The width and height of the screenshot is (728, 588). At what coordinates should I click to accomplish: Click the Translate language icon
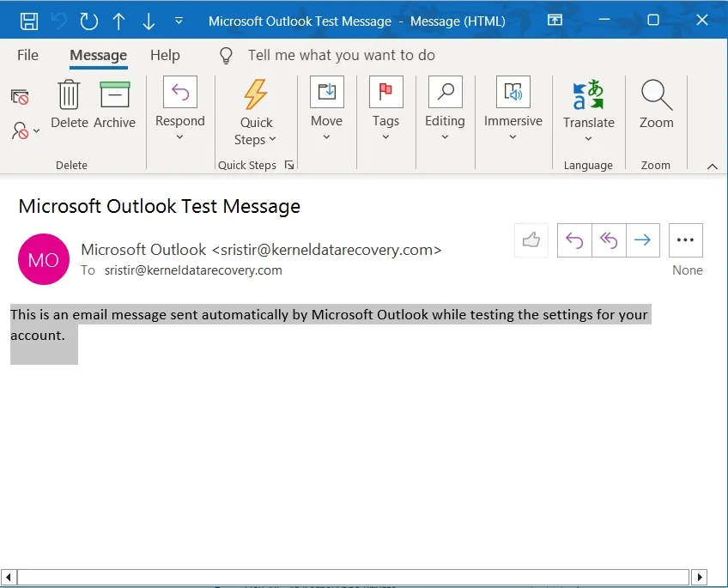pyautogui.click(x=588, y=94)
